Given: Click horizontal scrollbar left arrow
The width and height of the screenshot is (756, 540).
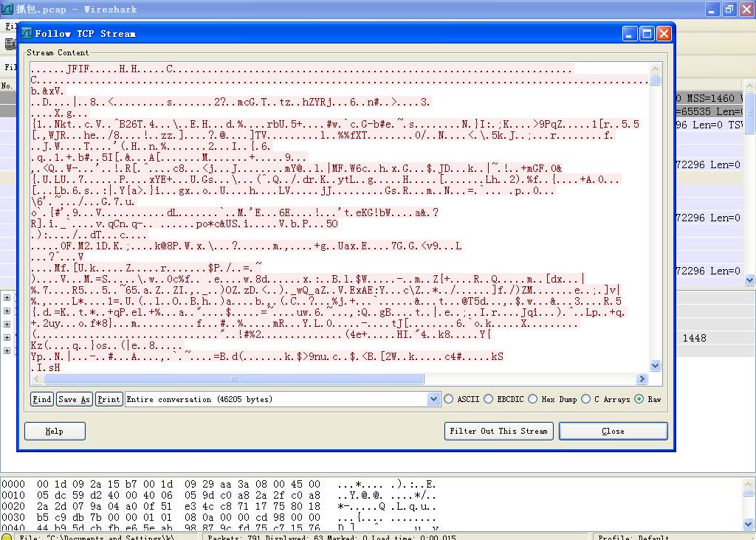Looking at the screenshot, I should [x=37, y=379].
